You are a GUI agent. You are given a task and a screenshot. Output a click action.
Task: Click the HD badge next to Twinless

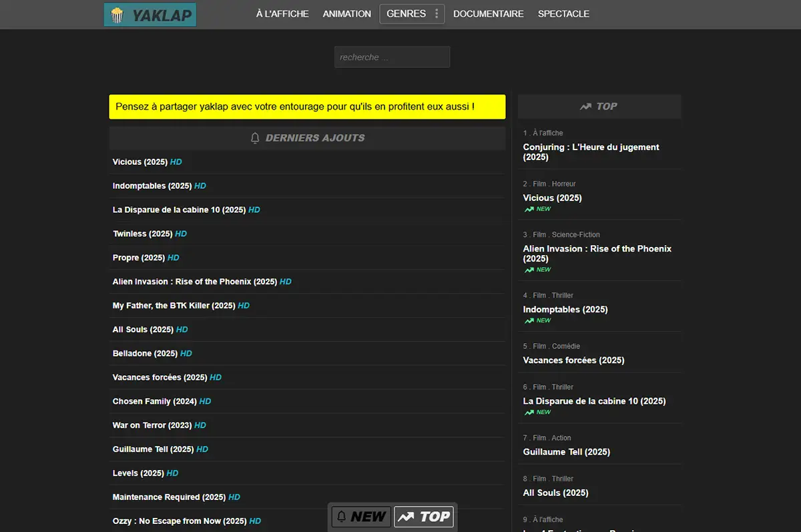click(181, 234)
